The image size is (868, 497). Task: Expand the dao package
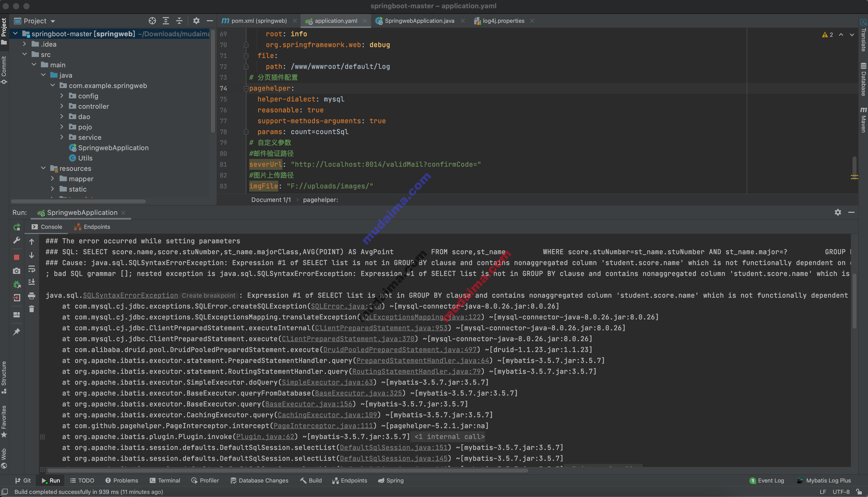62,116
